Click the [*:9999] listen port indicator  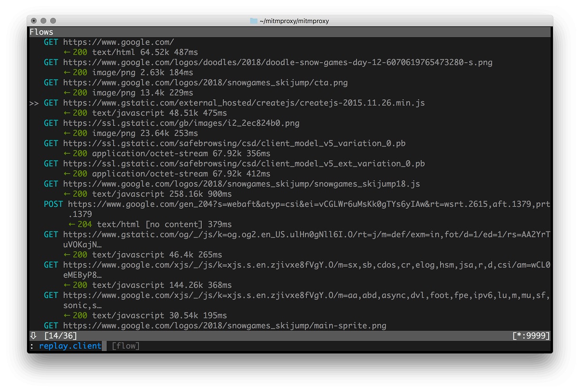531,336
